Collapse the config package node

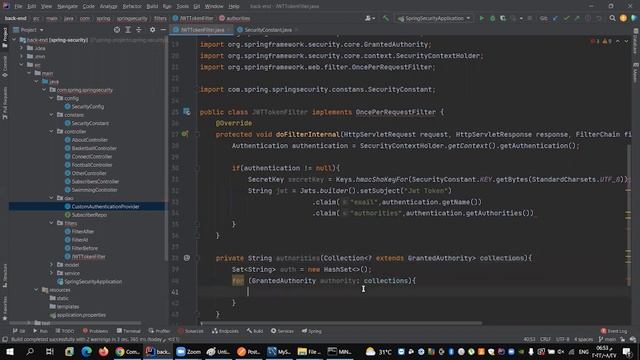tap(52, 98)
